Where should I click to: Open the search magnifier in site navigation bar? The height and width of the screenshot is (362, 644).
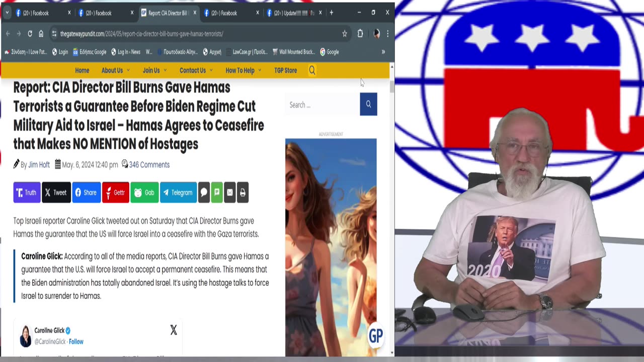point(312,70)
